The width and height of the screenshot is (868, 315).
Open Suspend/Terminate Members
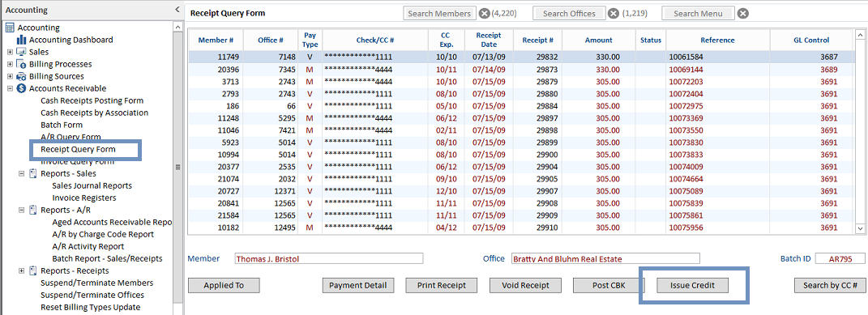pos(97,283)
